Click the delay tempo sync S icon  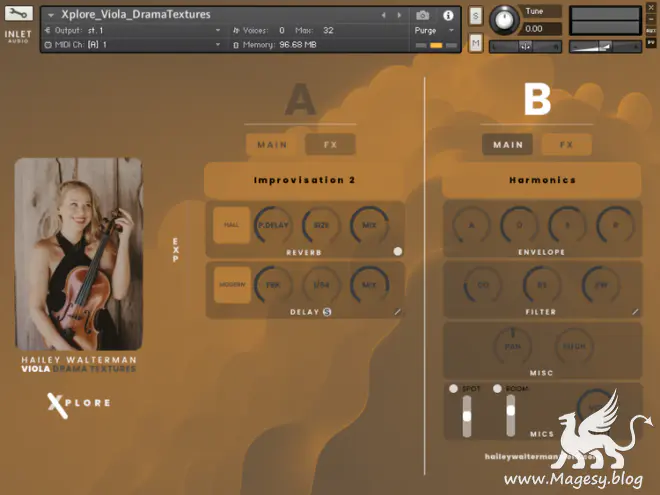point(327,312)
